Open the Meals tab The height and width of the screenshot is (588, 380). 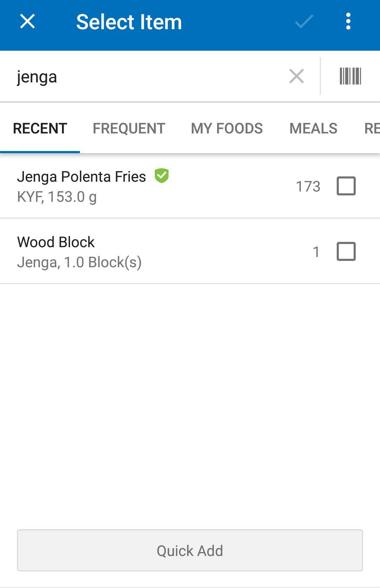(313, 129)
